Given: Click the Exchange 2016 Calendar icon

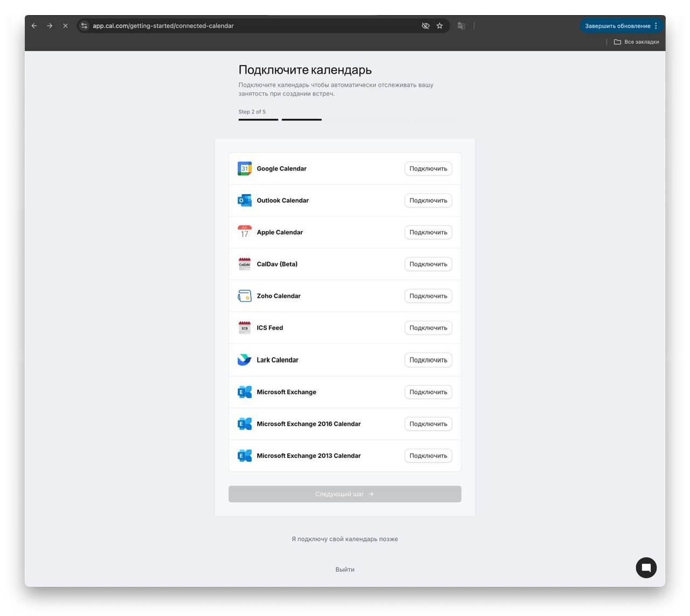Looking at the screenshot, I should [245, 424].
